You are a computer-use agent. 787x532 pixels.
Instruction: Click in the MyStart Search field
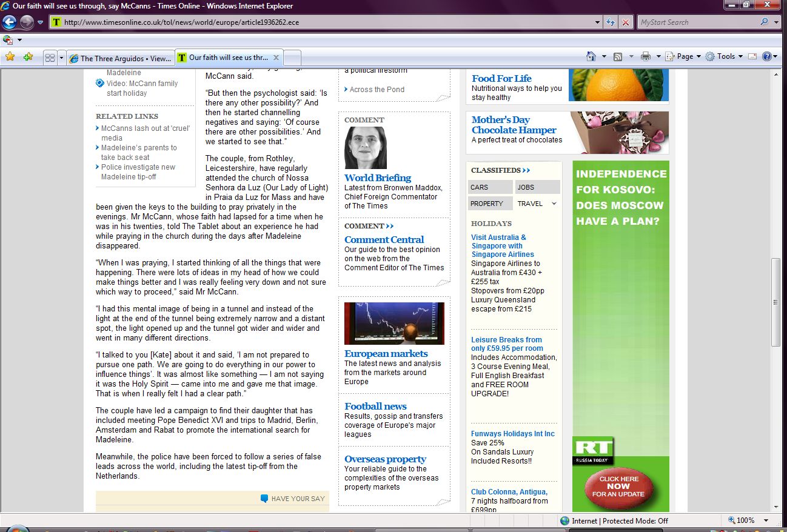(697, 22)
